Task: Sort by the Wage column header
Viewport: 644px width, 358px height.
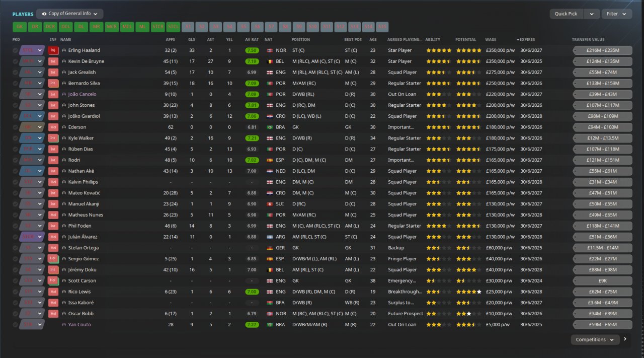Action: click(491, 39)
